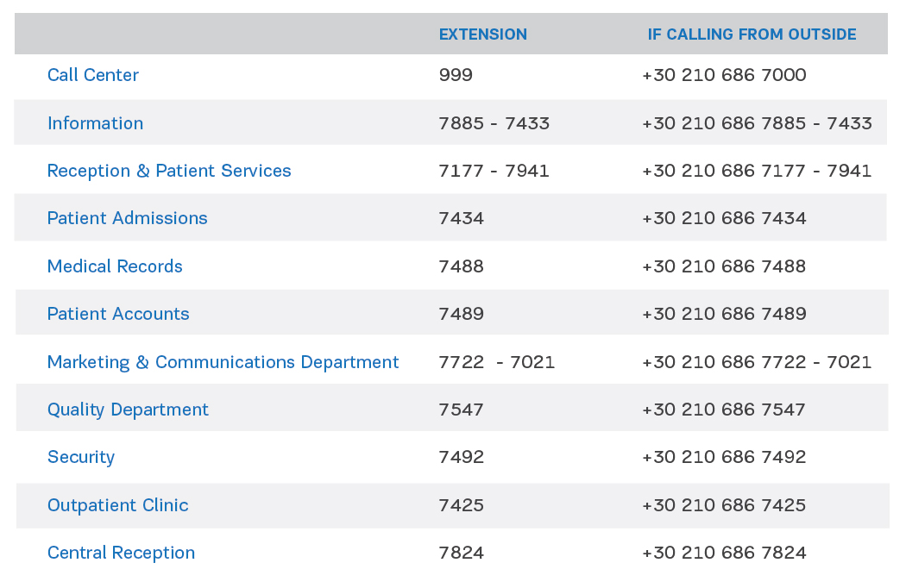Click the Information department link
906x588 pixels.
click(95, 123)
